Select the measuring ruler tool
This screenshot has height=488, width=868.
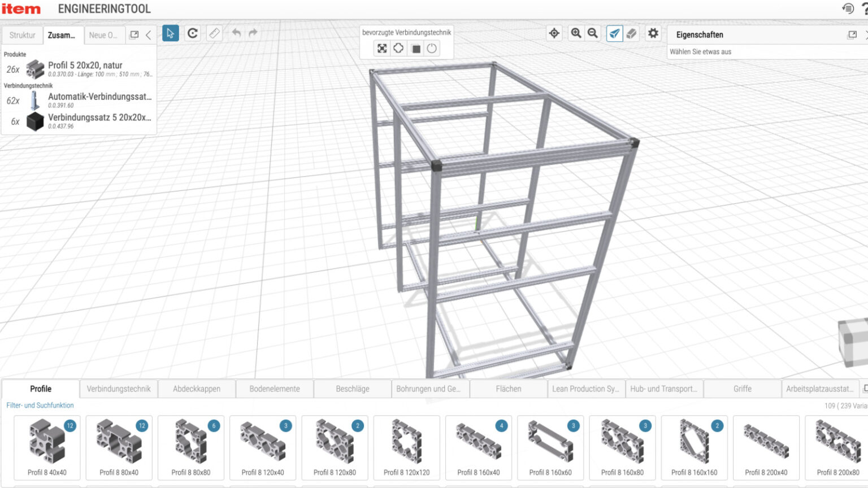coord(214,33)
